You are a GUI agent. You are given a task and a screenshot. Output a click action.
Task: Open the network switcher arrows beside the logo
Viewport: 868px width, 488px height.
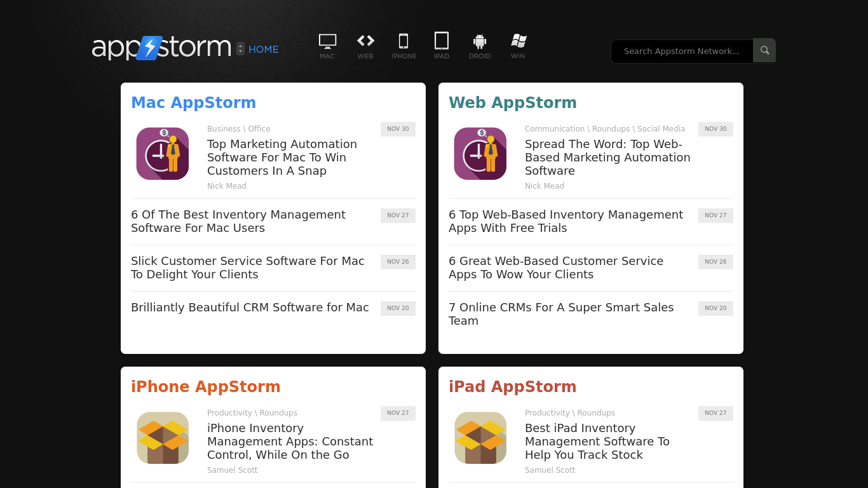[x=240, y=49]
